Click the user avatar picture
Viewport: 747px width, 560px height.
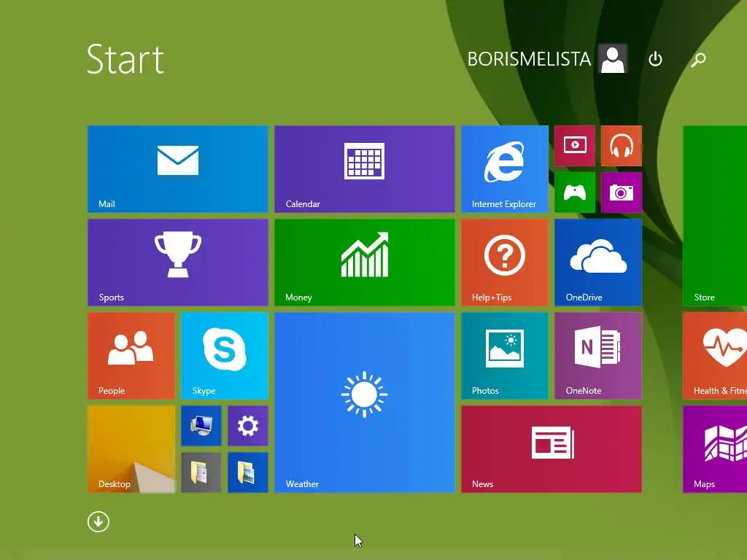point(613,58)
